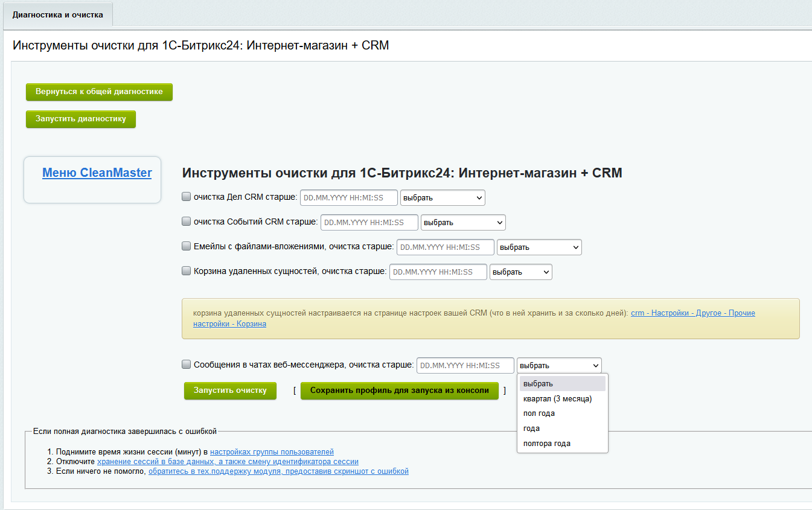Screen dimensions: 812x510
Task: Pick 'полтора года' in the dropdown list
Action: tap(546, 444)
